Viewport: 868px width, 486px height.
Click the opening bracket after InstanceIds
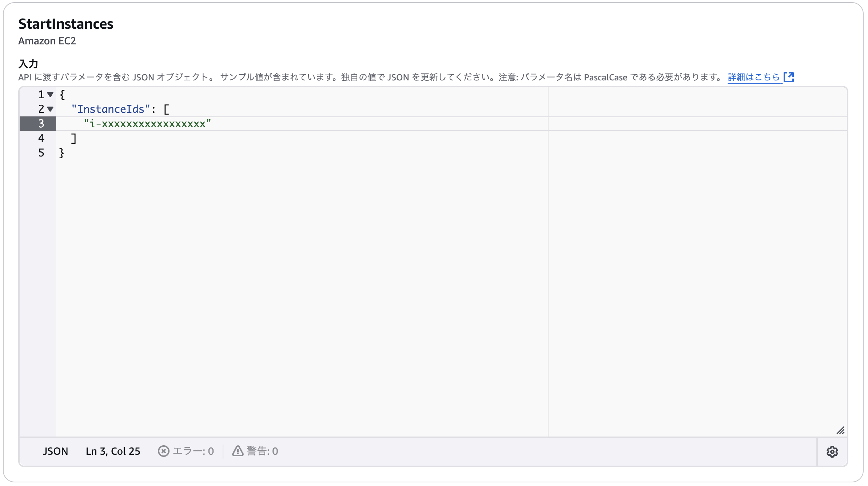[x=166, y=109]
